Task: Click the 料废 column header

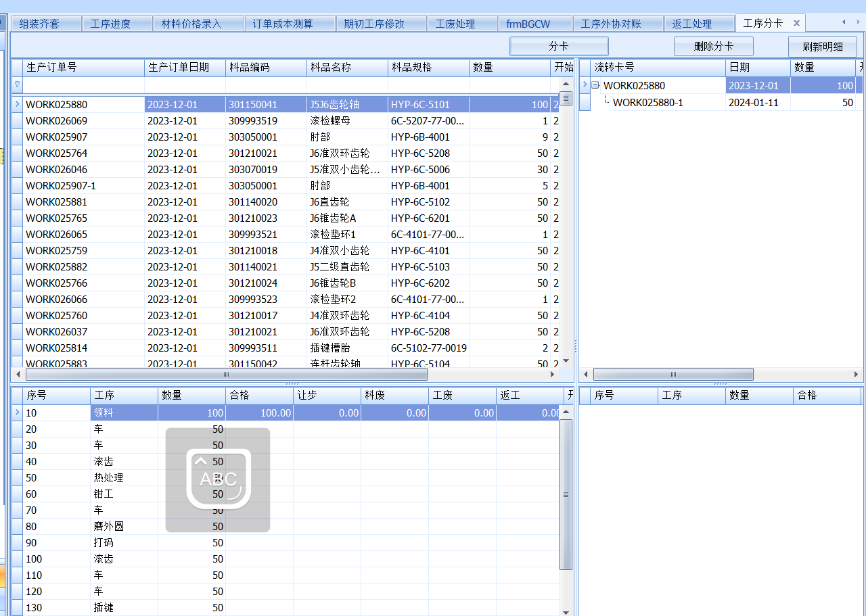Action: click(x=394, y=396)
